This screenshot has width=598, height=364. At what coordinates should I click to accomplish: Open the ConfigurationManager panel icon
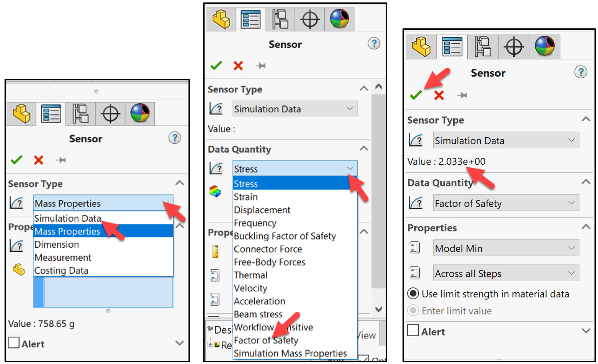[x=482, y=46]
